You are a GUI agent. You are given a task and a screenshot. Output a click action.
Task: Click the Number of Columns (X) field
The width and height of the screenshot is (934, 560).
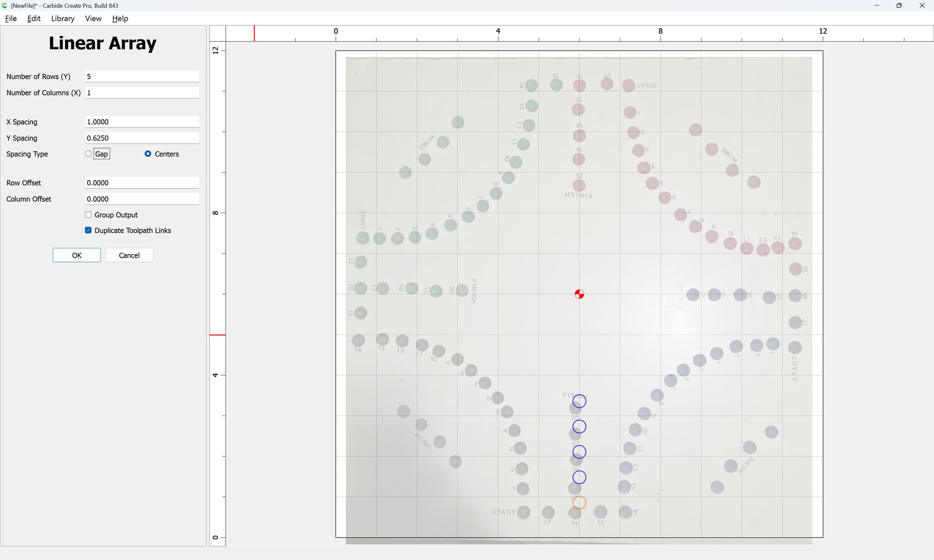click(142, 92)
